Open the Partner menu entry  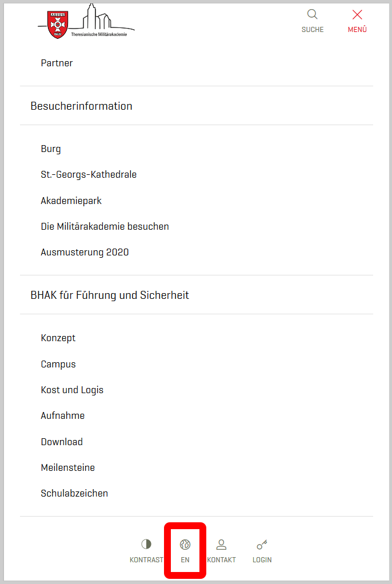click(x=57, y=63)
